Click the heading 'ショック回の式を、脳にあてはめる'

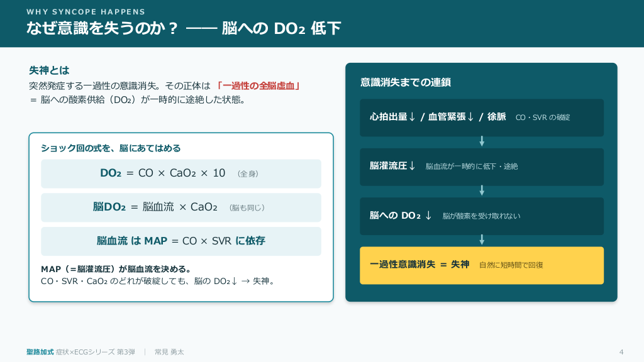tap(111, 148)
